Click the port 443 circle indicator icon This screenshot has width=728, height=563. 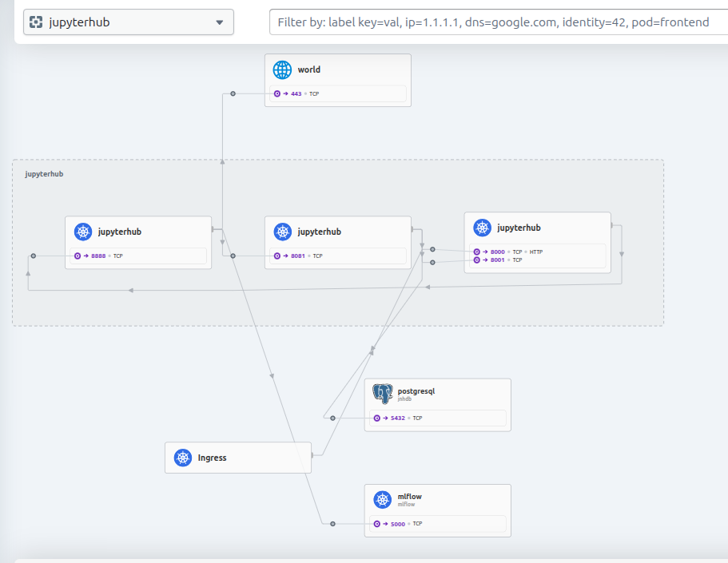coord(277,93)
